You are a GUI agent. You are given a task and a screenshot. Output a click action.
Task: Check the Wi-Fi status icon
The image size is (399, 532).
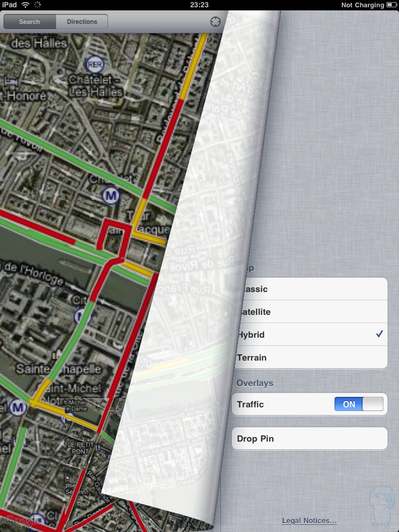25,5
